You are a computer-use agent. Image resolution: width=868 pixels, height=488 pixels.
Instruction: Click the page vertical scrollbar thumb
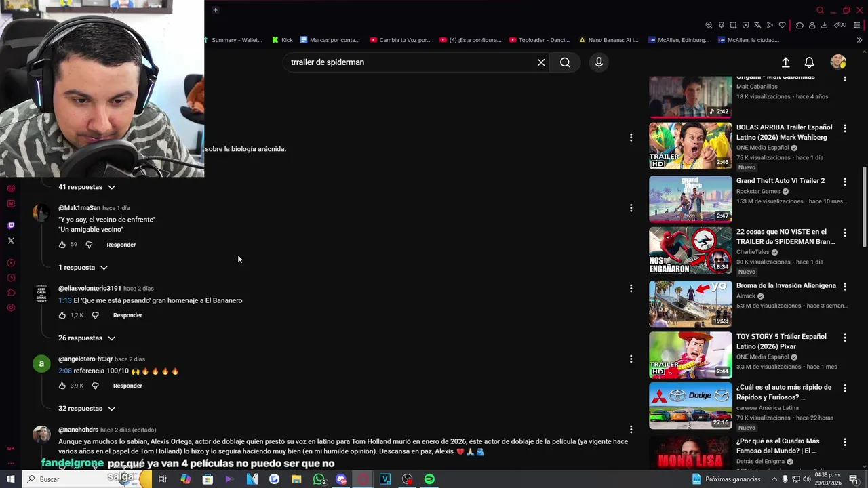[x=864, y=207]
